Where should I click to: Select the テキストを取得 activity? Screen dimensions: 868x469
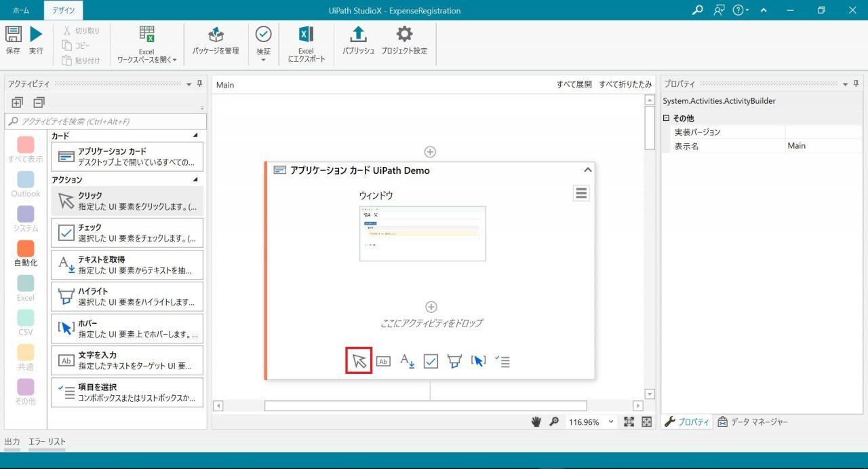[127, 265]
